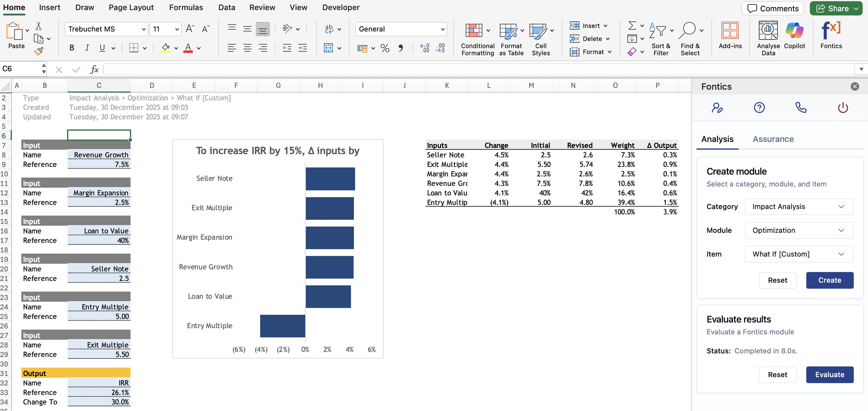Click the Evaluate button
This screenshot has width=868, height=411.
[x=829, y=375]
